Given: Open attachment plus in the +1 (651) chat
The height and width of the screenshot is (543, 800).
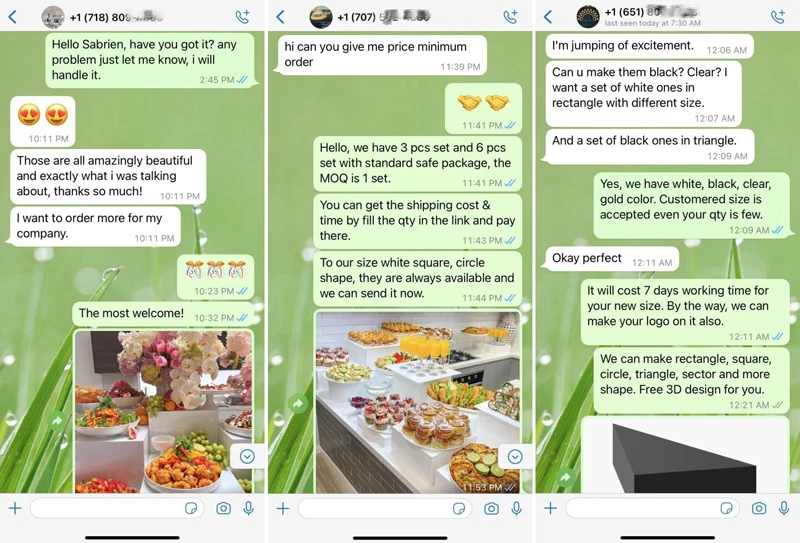Looking at the screenshot, I should point(551,508).
